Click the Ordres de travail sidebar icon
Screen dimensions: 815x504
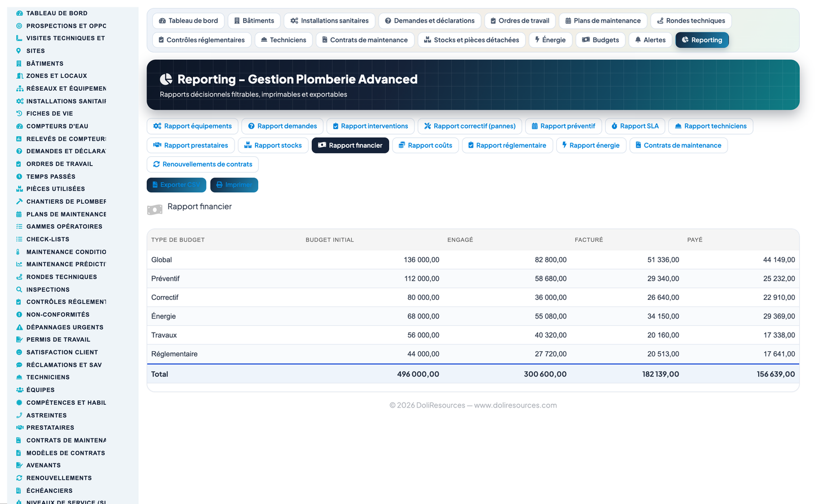pyautogui.click(x=19, y=164)
